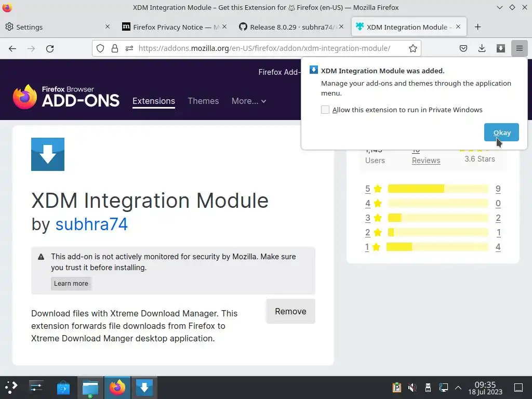Click the address bar URL field

coord(264,48)
